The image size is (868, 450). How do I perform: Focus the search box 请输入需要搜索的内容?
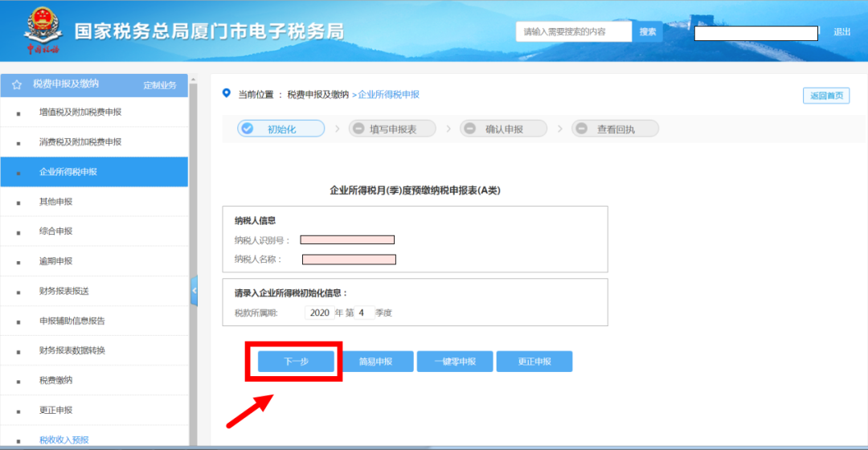point(574,31)
